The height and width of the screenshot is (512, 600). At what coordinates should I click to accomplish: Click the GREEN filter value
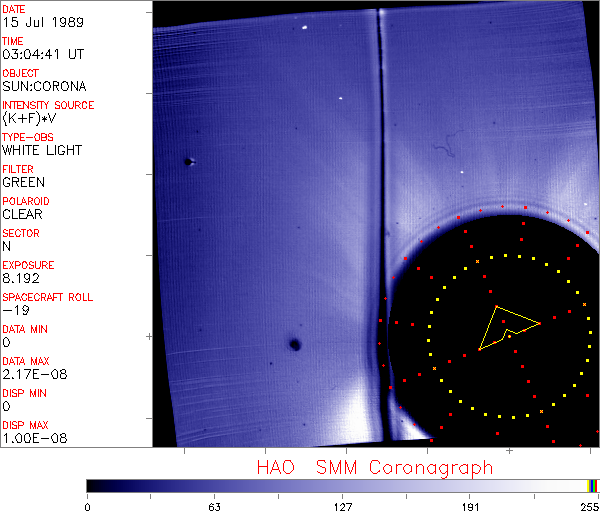pyautogui.click(x=23, y=183)
